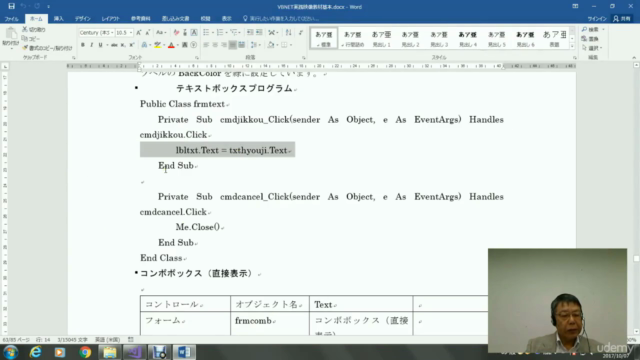This screenshot has width=640, height=360.
Task: Switch to the Word taskbar icon
Action: pyautogui.click(x=184, y=352)
